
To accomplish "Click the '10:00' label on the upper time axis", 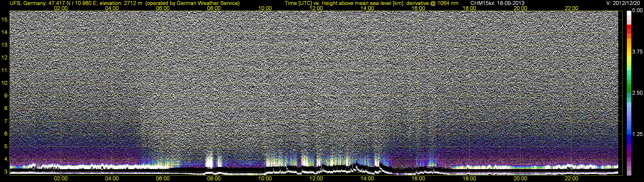I will click(265, 8).
